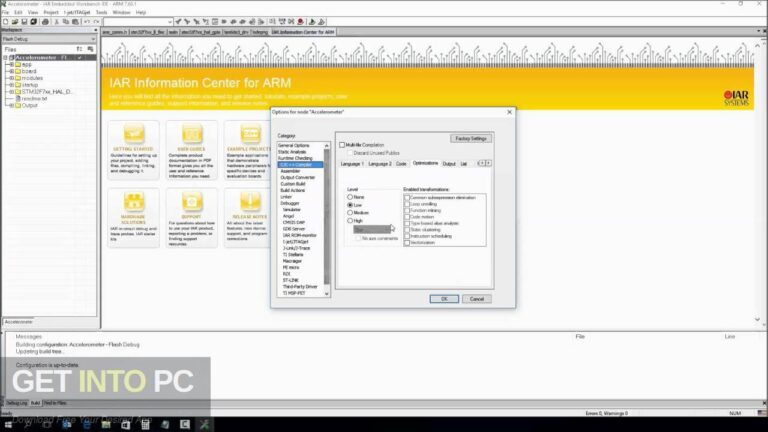Viewport: 768px width, 432px height.
Task: Expand the modules folder in the workspace
Action: pyautogui.click(x=12, y=78)
